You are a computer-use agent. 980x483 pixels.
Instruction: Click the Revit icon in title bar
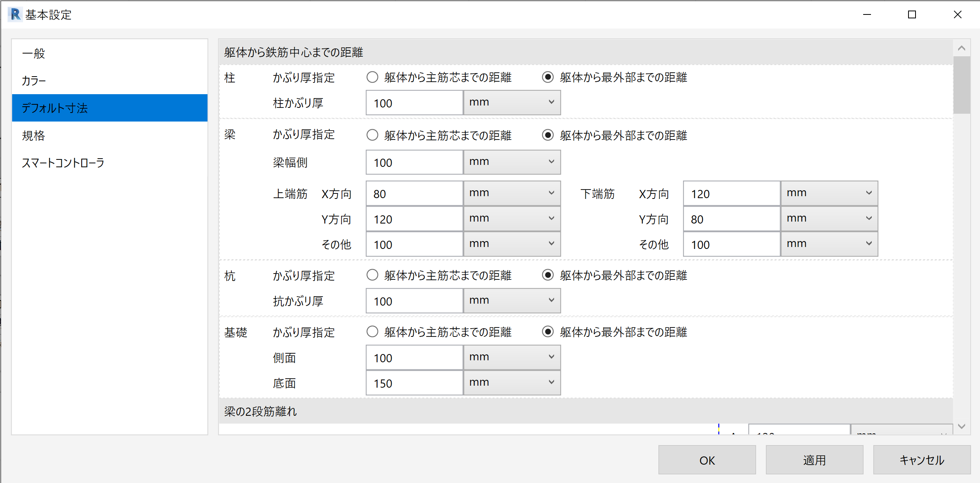(x=15, y=14)
